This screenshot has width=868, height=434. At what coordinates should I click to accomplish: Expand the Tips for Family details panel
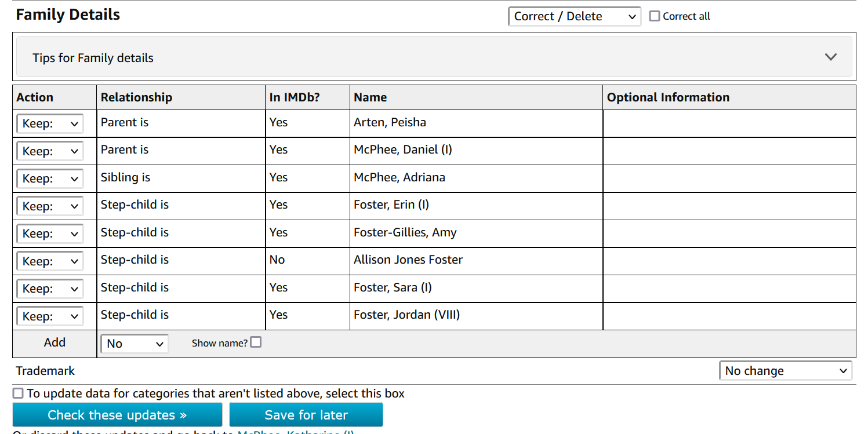tap(830, 57)
